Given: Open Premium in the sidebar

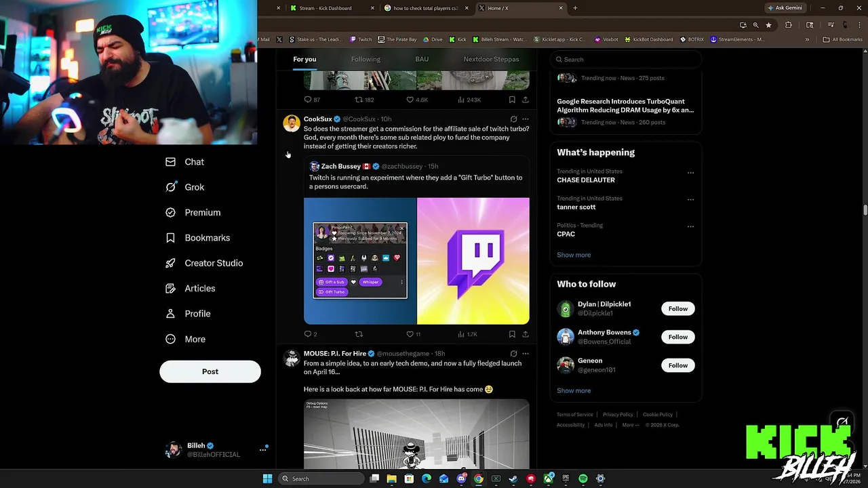Looking at the screenshot, I should coord(193,212).
